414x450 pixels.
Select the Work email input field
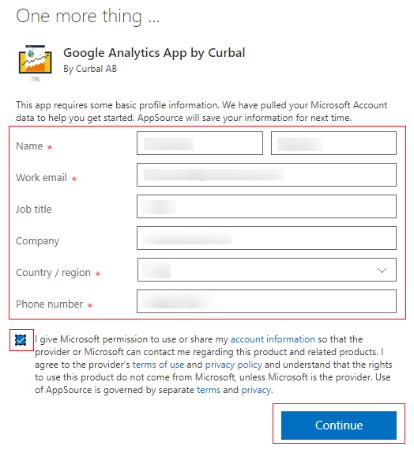tap(267, 175)
